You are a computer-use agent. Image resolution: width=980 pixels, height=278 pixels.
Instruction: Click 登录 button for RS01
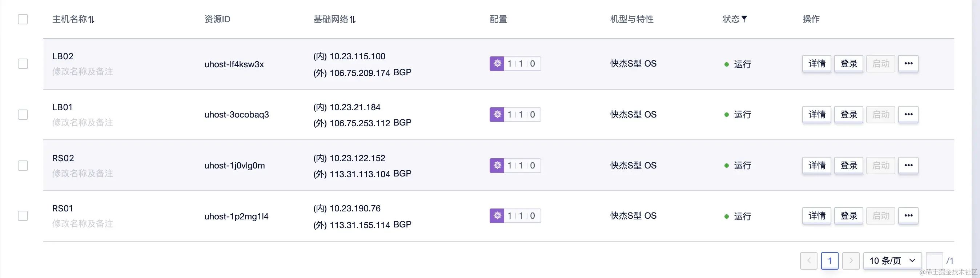(x=848, y=216)
